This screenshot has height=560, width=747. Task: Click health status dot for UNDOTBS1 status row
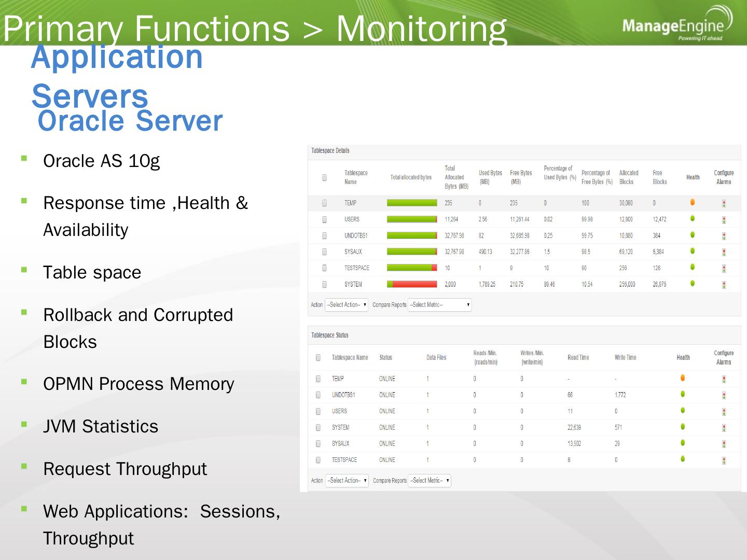(683, 394)
